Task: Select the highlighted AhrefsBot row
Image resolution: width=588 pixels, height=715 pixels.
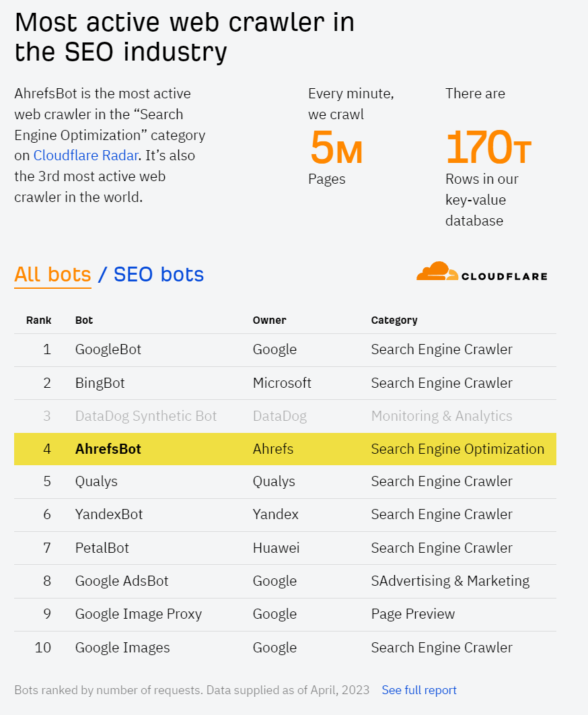Action: tap(285, 448)
